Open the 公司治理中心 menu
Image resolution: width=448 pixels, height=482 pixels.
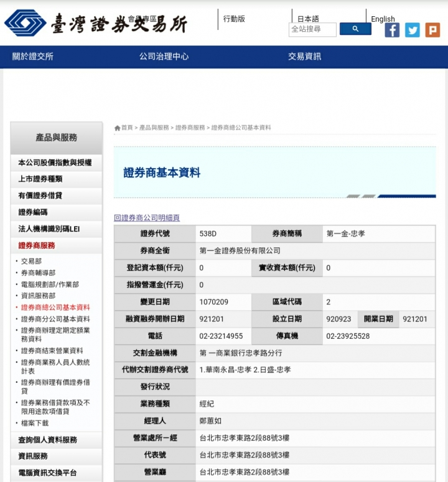point(164,57)
